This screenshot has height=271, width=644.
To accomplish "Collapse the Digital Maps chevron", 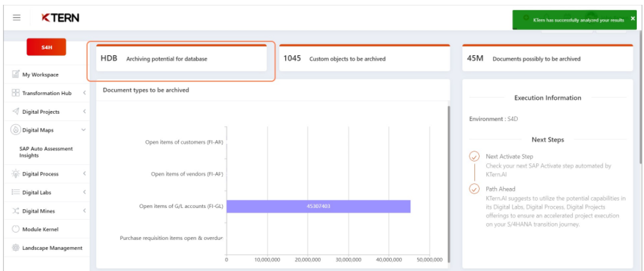I will tap(84, 130).
